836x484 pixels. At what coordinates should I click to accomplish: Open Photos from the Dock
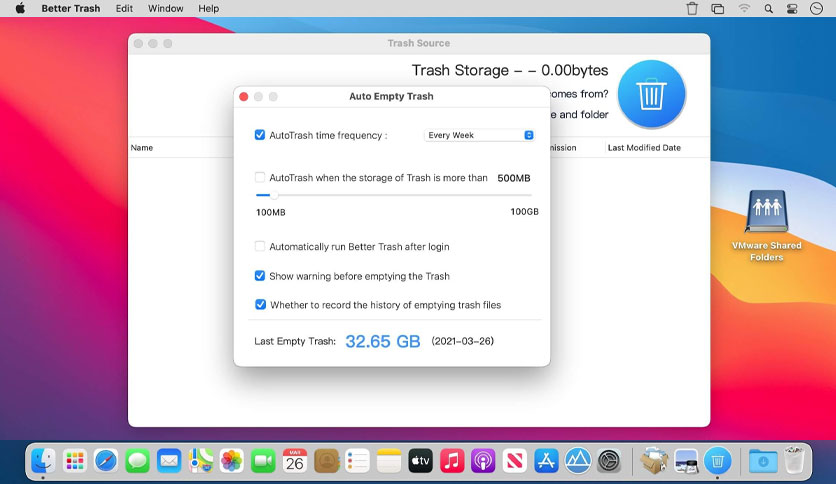coord(232,461)
